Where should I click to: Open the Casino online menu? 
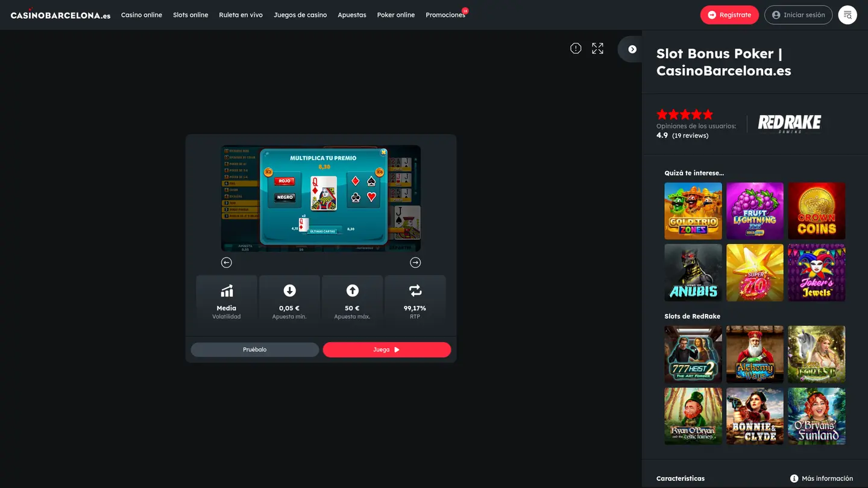(142, 15)
